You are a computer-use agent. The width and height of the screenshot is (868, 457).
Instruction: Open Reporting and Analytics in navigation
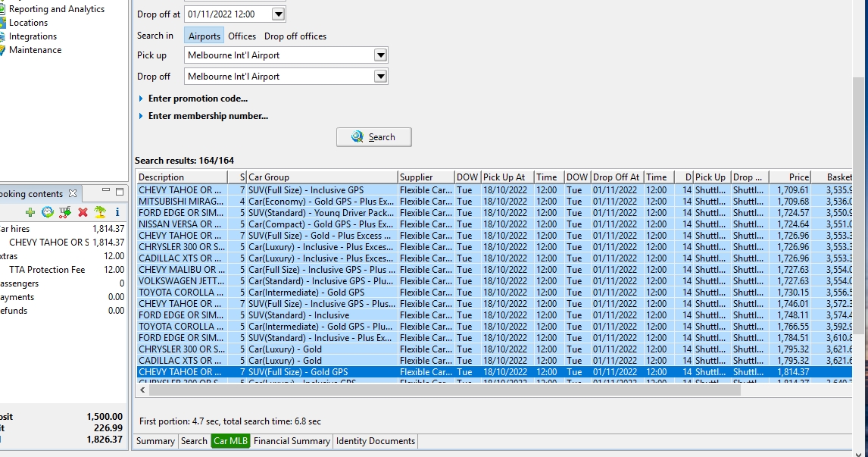click(x=57, y=9)
